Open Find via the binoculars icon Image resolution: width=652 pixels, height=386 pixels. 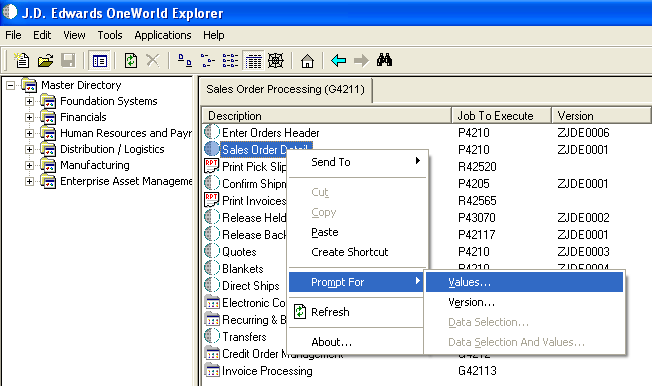tap(384, 60)
